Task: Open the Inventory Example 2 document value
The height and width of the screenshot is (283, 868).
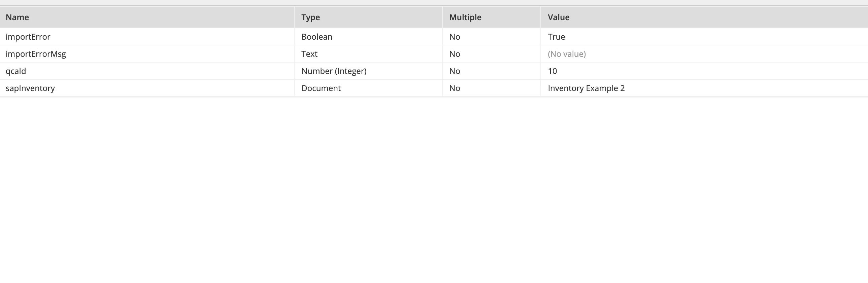Action: tap(586, 88)
